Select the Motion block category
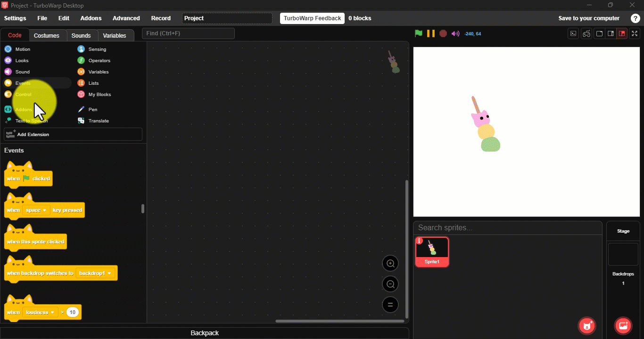Image resolution: width=644 pixels, height=339 pixels. click(17, 49)
